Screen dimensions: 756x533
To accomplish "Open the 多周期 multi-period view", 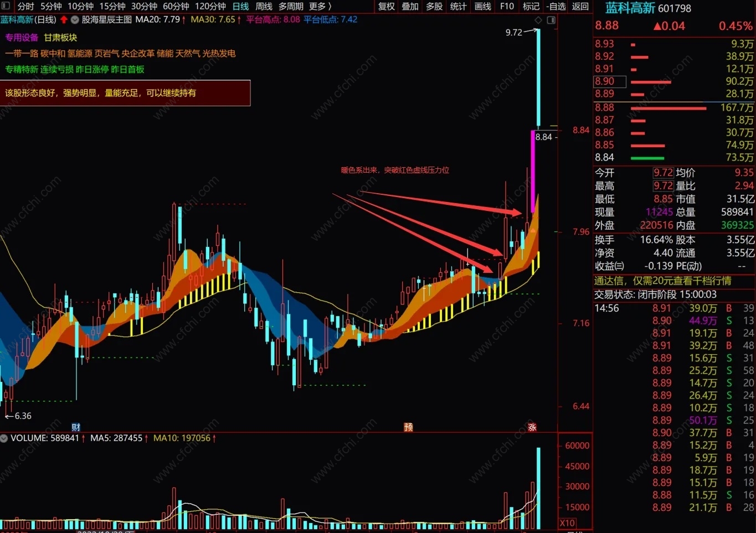I will click(291, 6).
